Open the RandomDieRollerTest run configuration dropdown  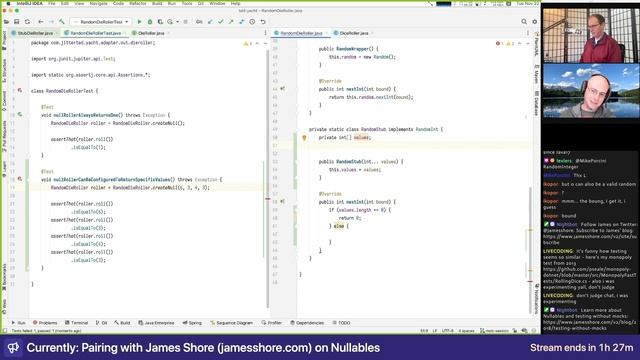pos(100,22)
